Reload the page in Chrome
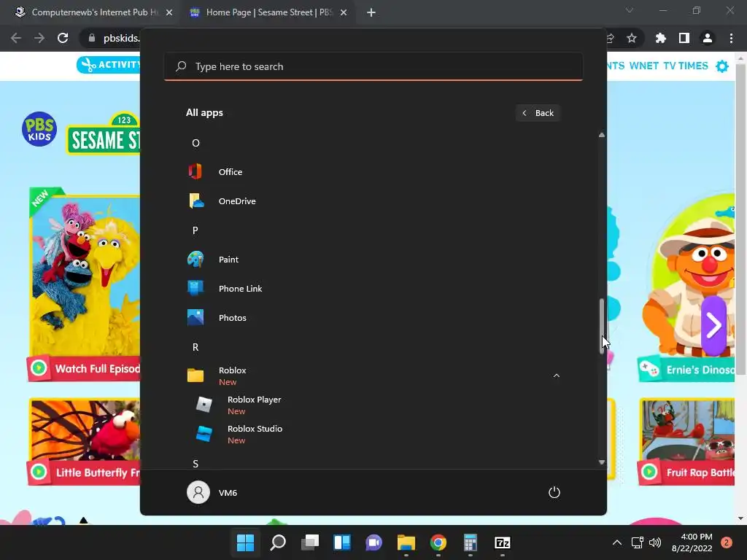Screen dimensions: 747x560 click(63, 38)
